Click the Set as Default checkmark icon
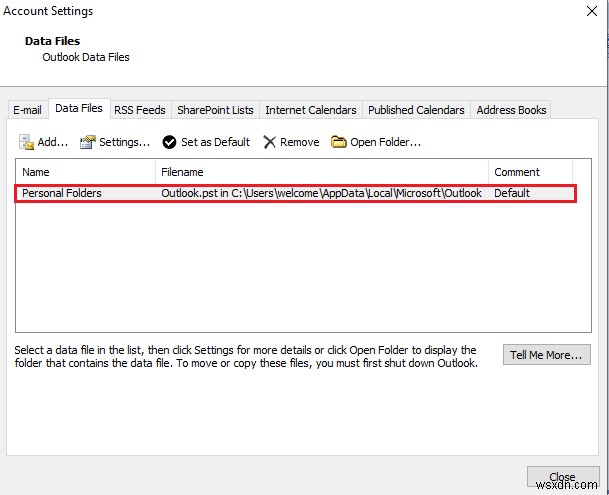The width and height of the screenshot is (609, 495). 169,142
